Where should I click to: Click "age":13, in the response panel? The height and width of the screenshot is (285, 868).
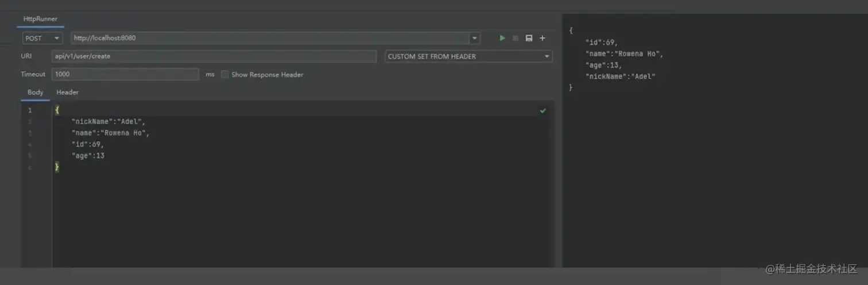[x=603, y=66]
